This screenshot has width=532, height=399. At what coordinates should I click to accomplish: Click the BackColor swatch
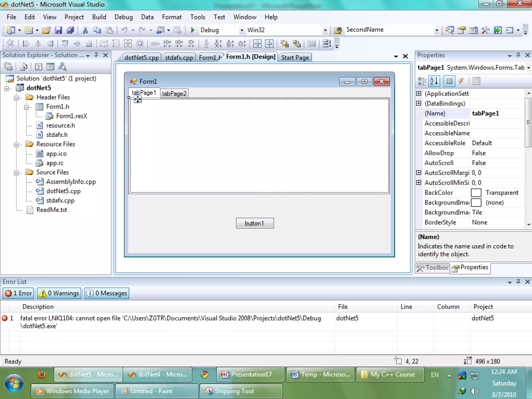[x=476, y=193]
